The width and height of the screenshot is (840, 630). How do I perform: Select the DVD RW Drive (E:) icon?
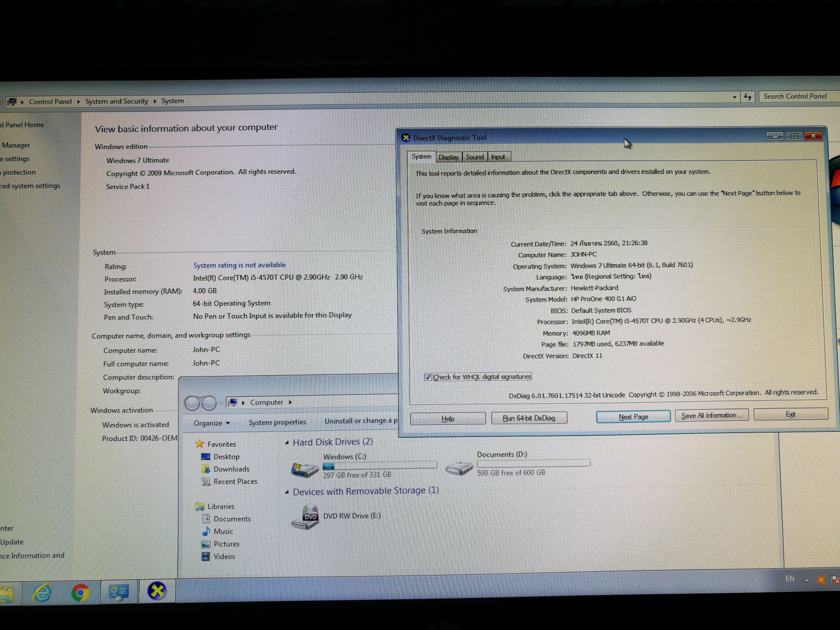point(305,517)
